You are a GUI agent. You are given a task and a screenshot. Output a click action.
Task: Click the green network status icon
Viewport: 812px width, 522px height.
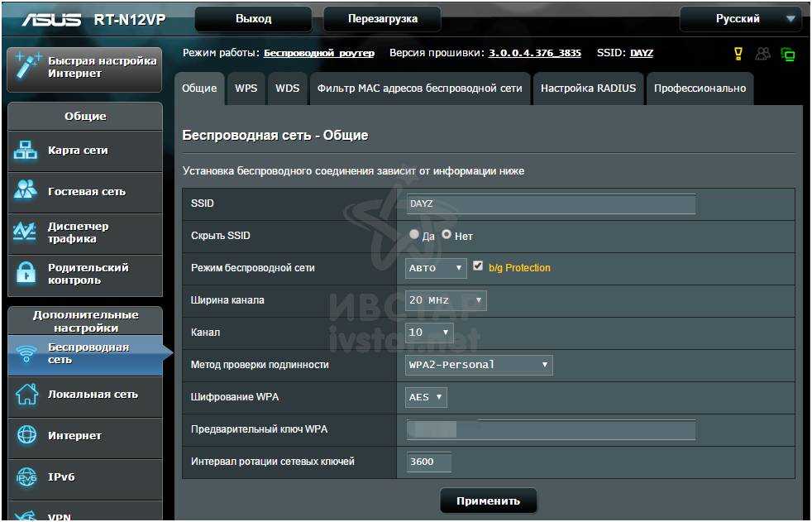click(788, 55)
